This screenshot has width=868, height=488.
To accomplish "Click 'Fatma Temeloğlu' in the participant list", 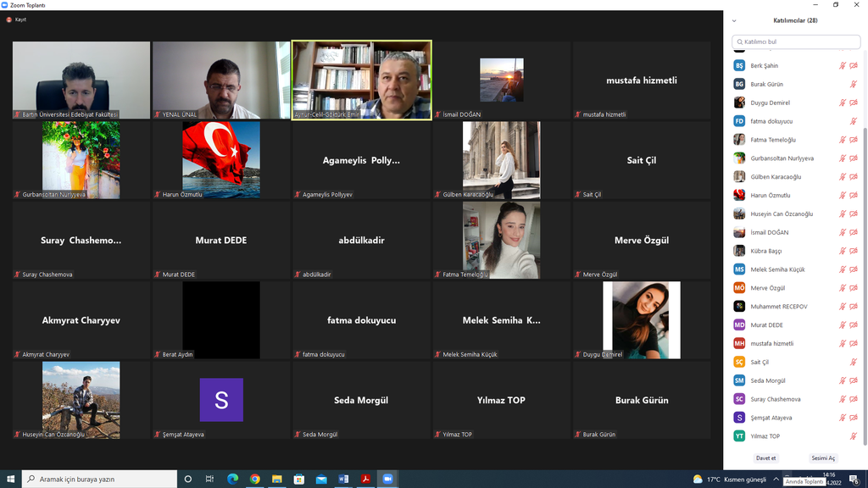I will (773, 140).
